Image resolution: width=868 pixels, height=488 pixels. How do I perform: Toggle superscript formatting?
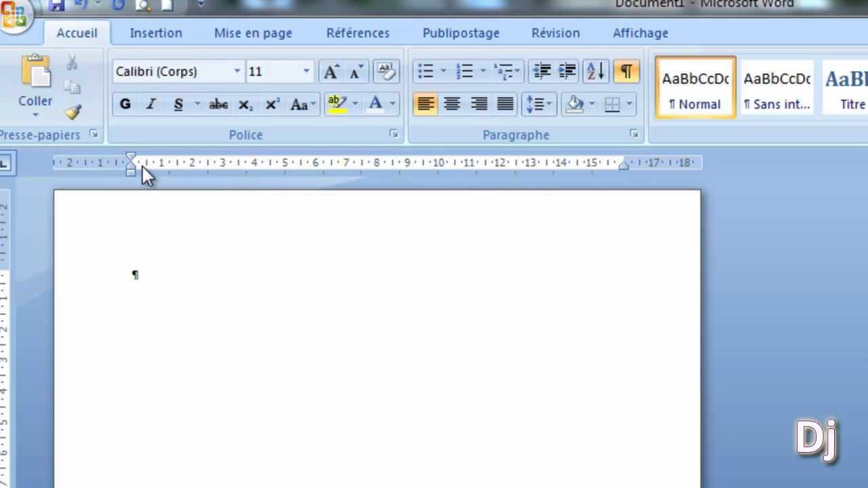[x=273, y=104]
